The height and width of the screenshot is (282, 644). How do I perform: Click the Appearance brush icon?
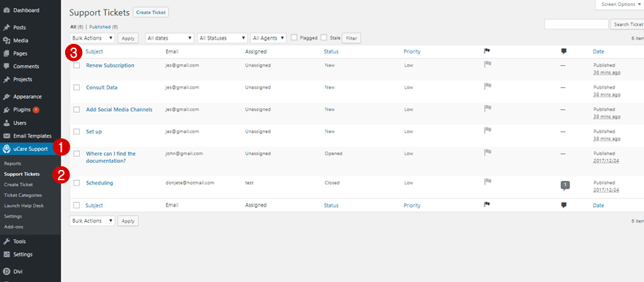6,97
